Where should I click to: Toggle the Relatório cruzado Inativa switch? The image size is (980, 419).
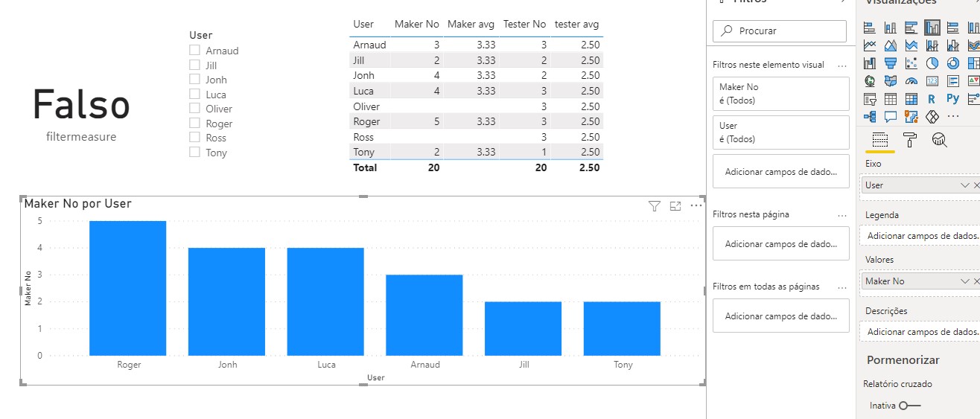pyautogui.click(x=909, y=406)
